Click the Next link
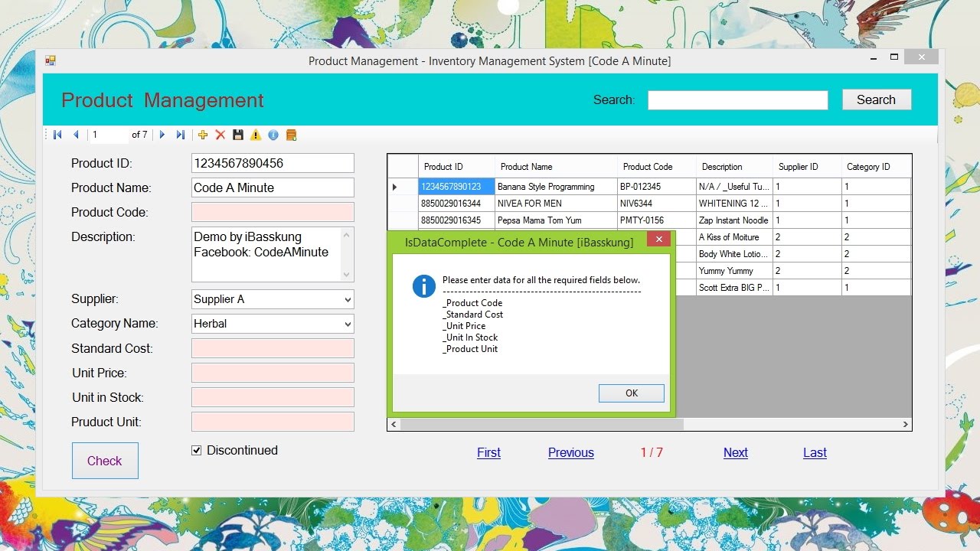This screenshot has height=551, width=980. pyautogui.click(x=736, y=452)
